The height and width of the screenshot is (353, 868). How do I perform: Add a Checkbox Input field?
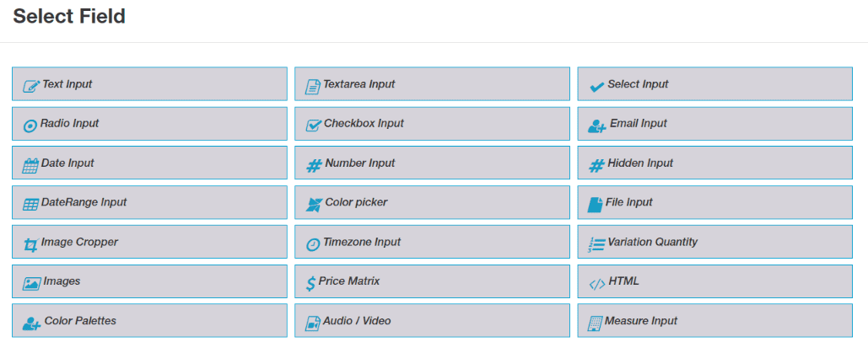click(x=432, y=124)
